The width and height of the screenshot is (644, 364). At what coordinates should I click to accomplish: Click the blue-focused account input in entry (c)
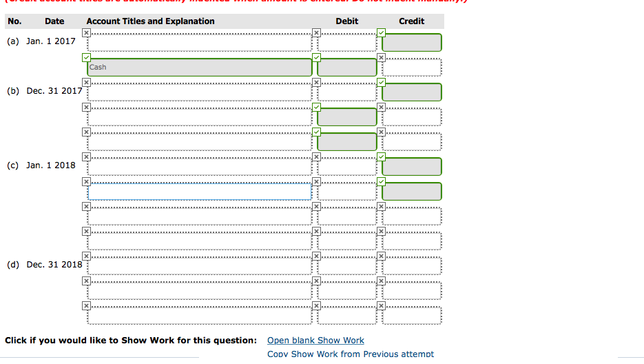tap(200, 192)
